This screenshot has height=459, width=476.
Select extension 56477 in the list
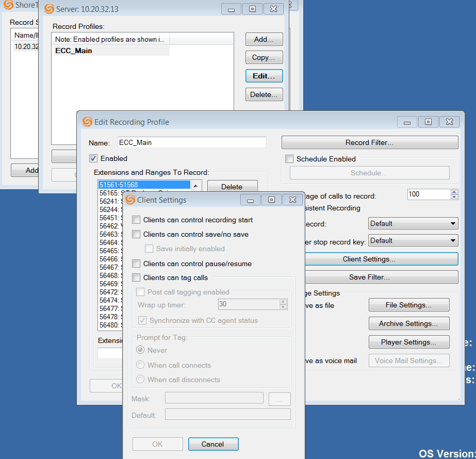111,308
